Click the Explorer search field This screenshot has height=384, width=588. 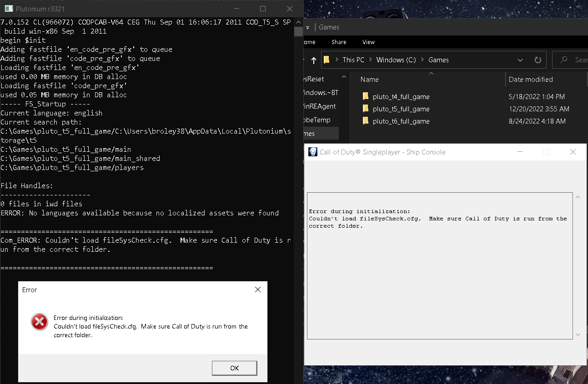(x=570, y=60)
